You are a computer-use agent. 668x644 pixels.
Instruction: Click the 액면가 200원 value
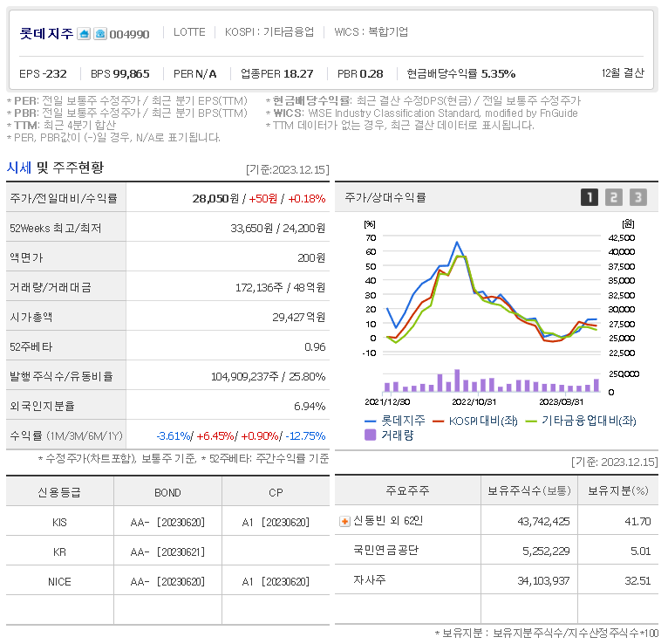point(311,257)
